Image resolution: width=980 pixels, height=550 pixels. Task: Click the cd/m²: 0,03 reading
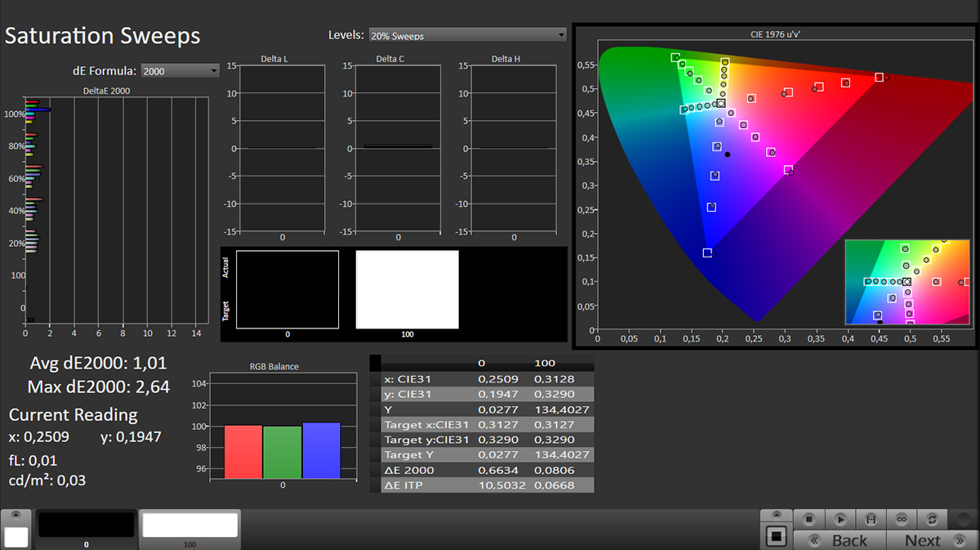click(x=47, y=480)
